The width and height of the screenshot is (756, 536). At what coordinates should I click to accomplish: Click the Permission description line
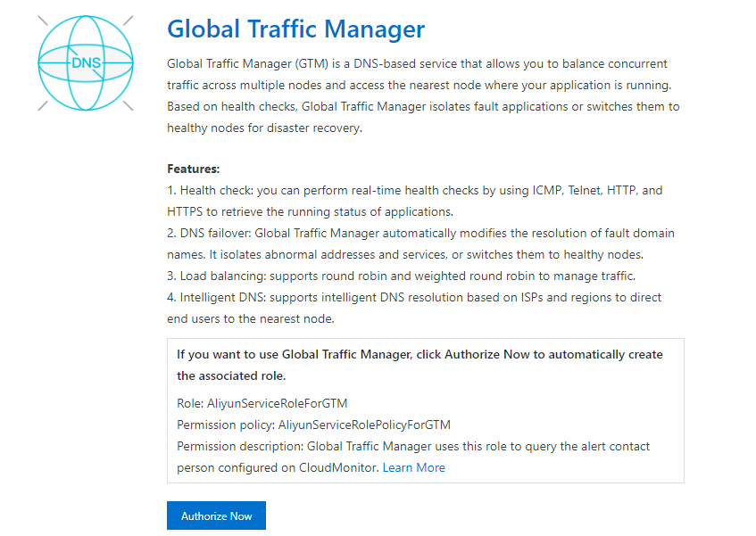(413, 447)
